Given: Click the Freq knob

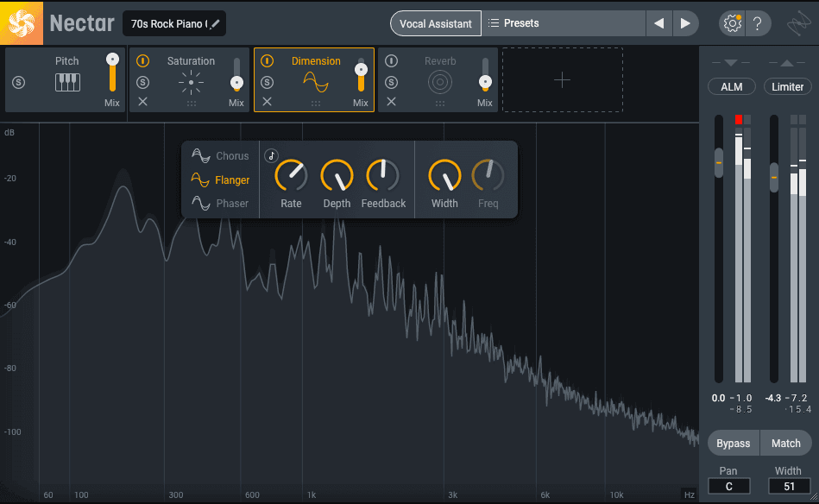Looking at the screenshot, I should pos(488,175).
